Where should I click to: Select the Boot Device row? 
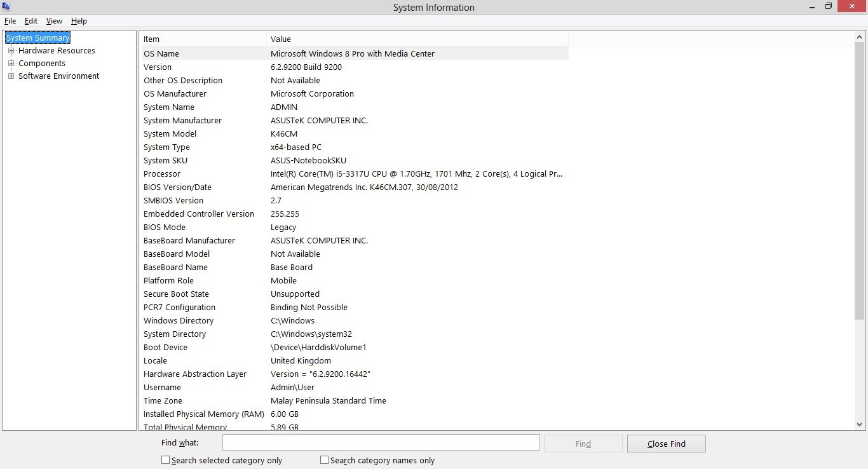(354, 348)
